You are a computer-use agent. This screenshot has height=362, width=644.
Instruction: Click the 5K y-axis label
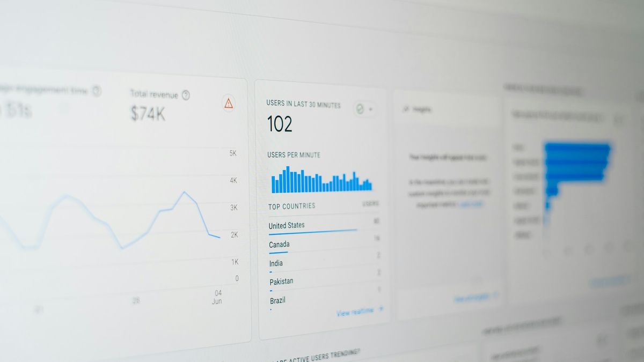(233, 153)
